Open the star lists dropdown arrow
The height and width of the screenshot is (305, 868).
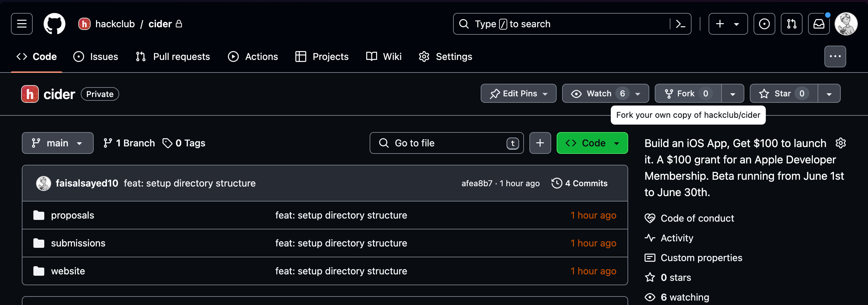(829, 94)
